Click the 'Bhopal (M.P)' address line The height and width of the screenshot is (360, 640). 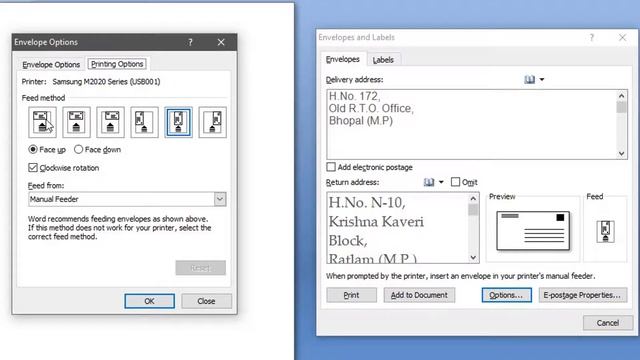click(361, 121)
